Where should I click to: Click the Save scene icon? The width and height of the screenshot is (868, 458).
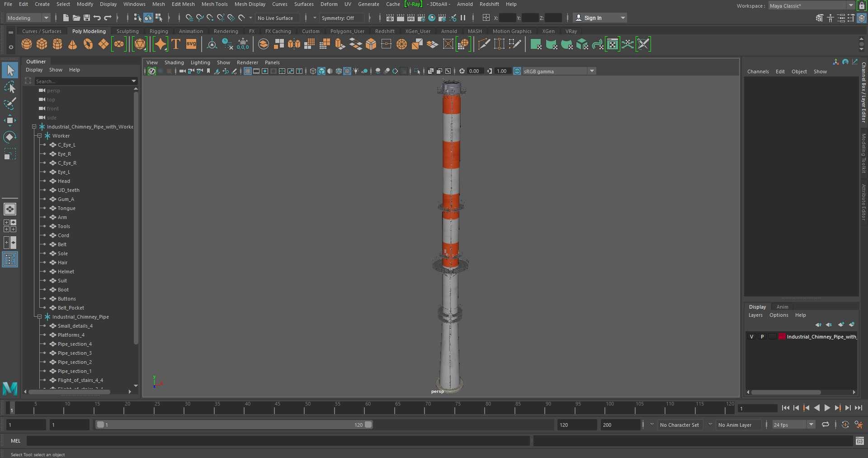click(x=87, y=18)
